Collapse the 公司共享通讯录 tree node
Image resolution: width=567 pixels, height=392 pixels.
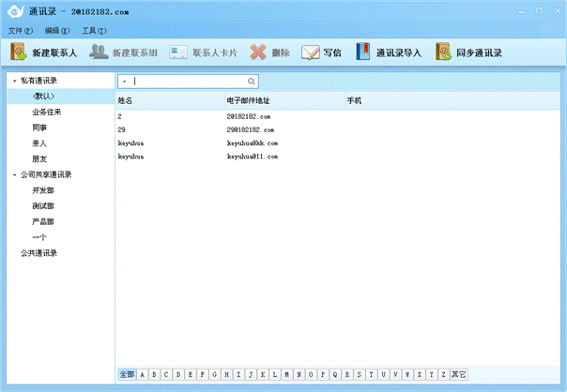point(14,174)
